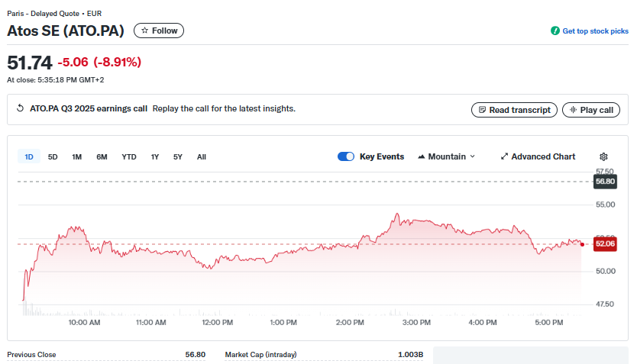Click the earnings call replay icon
The width and height of the screenshot is (637, 364).
(21, 109)
